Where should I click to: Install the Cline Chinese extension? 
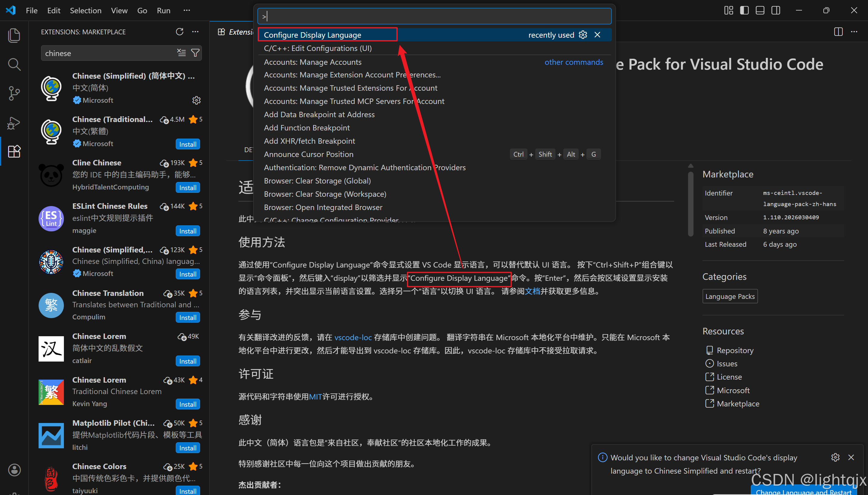[x=188, y=188]
